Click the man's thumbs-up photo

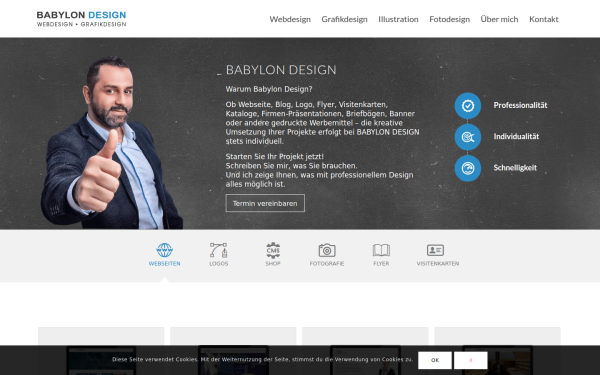pos(111,143)
